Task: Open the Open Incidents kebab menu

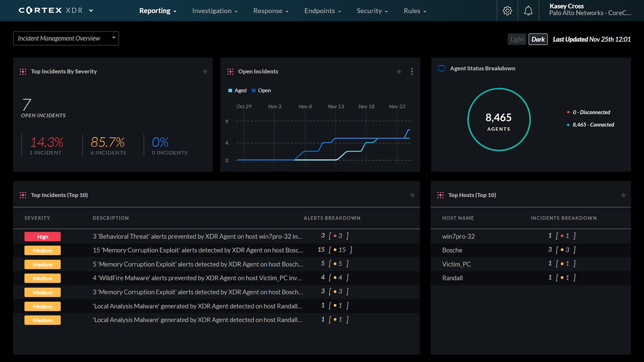Action: point(411,72)
